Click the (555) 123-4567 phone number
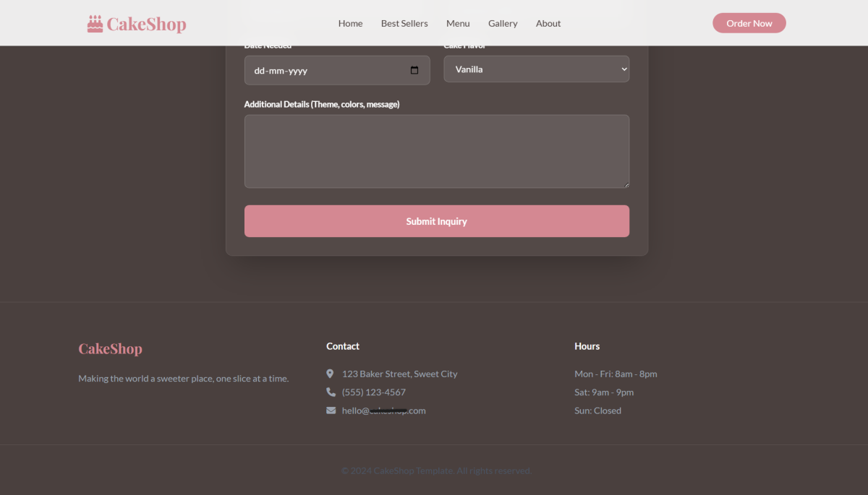Image resolution: width=868 pixels, height=495 pixels. [x=373, y=392]
